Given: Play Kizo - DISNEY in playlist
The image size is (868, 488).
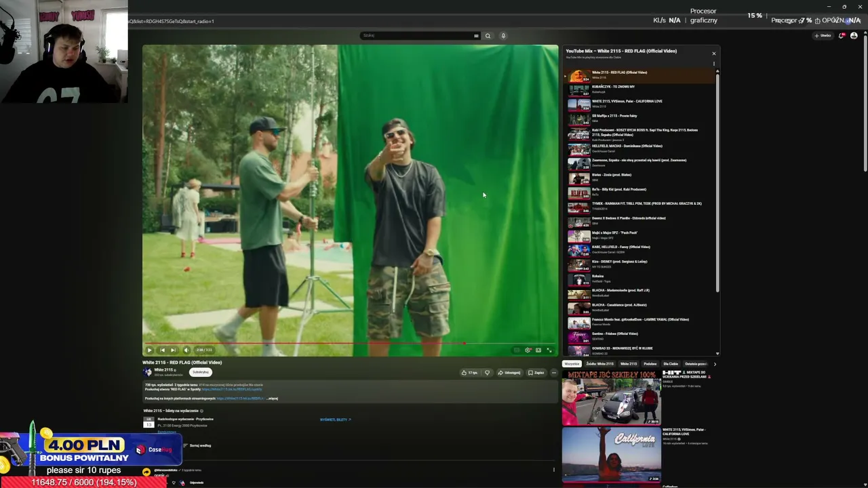Looking at the screenshot, I should (x=640, y=264).
